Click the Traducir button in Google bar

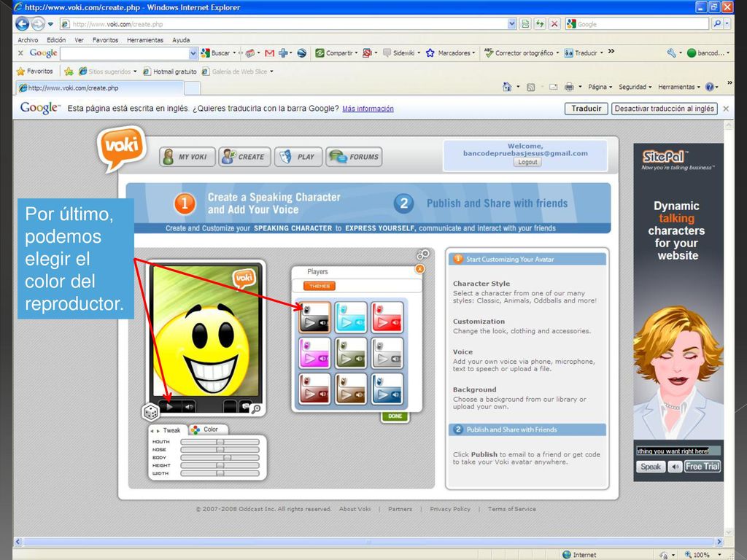coord(586,109)
